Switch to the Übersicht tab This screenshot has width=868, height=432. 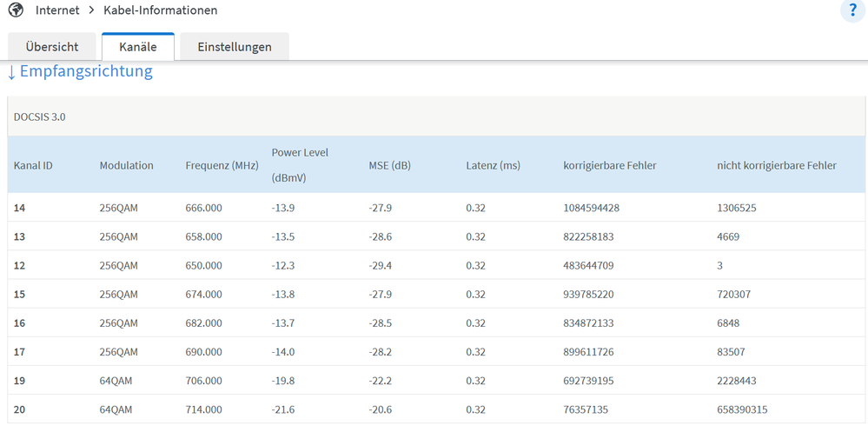[52, 47]
